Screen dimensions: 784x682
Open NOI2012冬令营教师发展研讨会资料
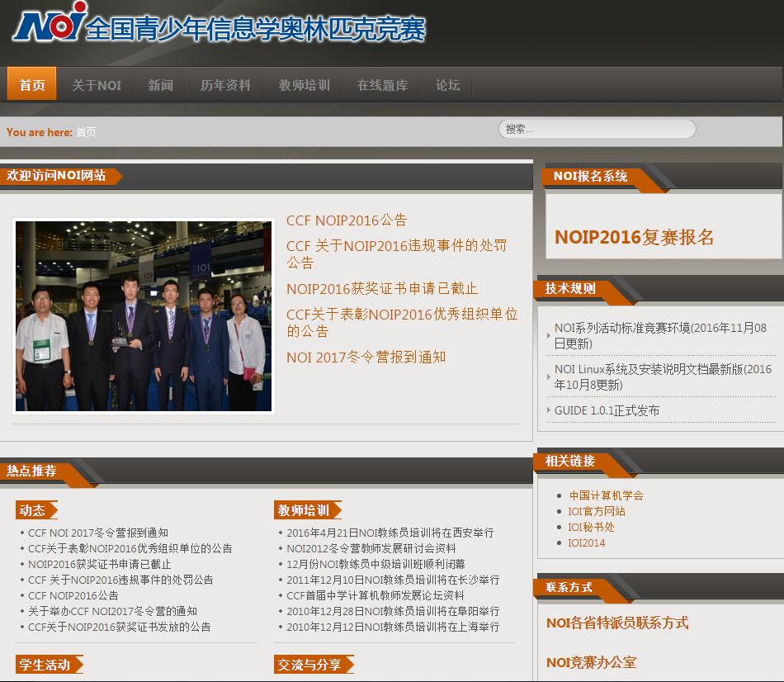coord(371,548)
